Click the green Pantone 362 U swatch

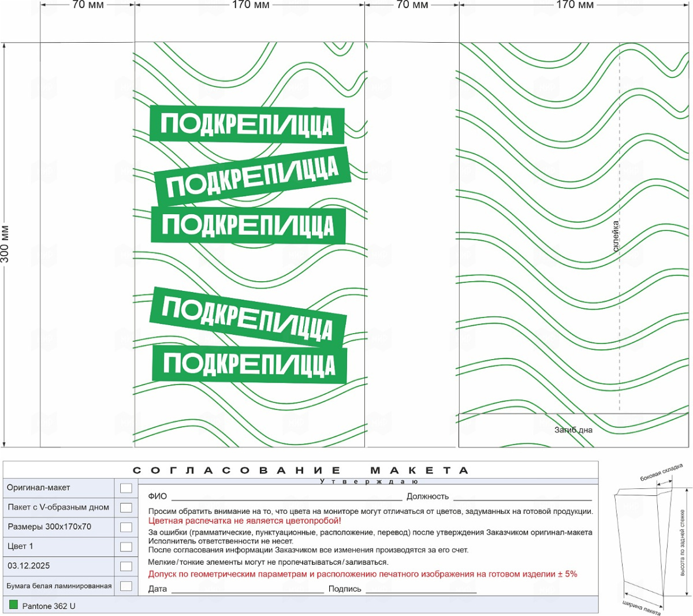(x=14, y=605)
